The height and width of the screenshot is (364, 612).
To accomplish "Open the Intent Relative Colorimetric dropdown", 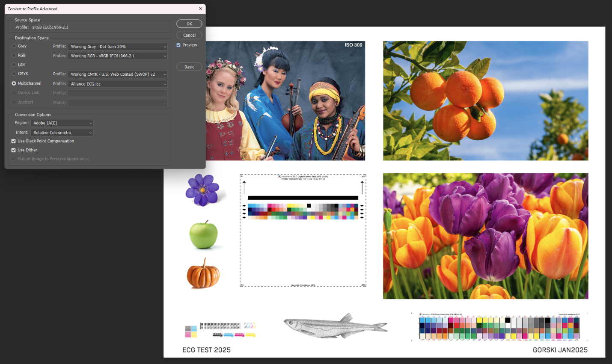I will 62,133.
